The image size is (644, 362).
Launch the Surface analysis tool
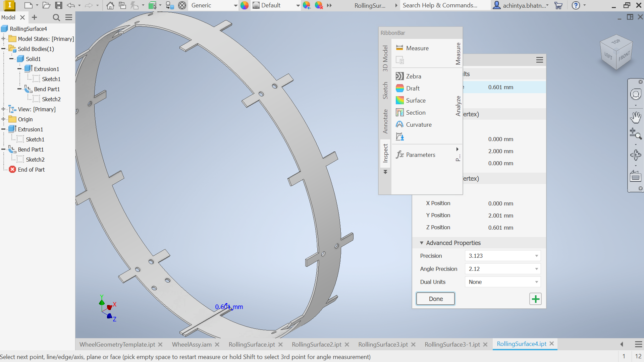[416, 100]
